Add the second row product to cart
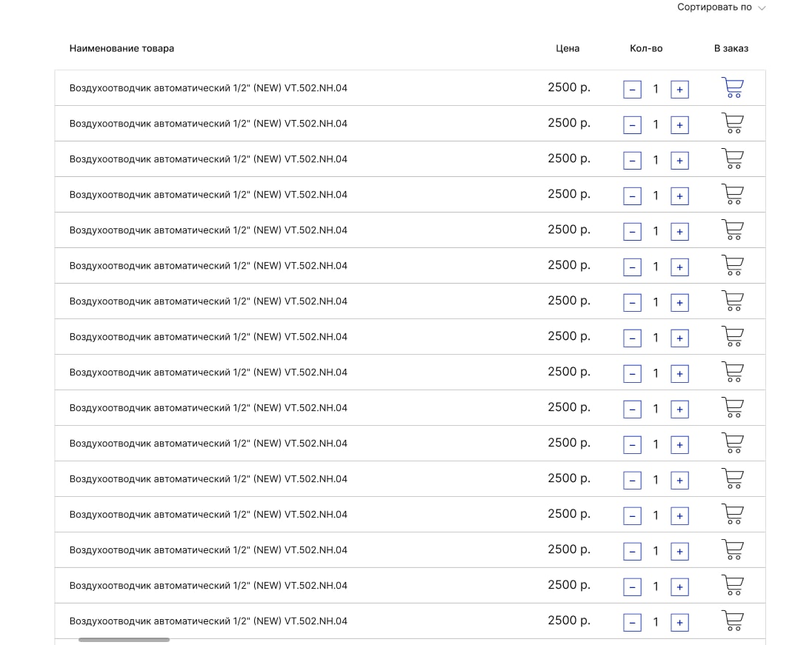The image size is (812, 645). tap(733, 123)
